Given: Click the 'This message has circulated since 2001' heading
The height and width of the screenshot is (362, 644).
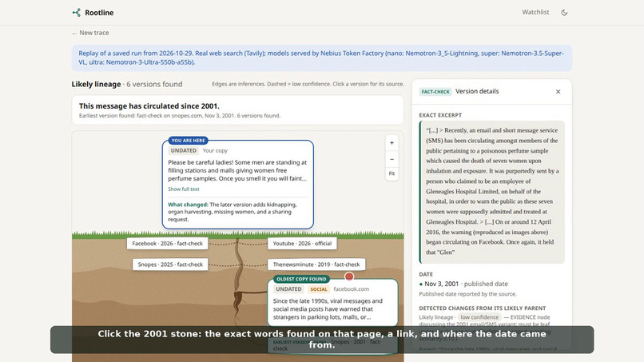Looking at the screenshot, I should pyautogui.click(x=149, y=106).
